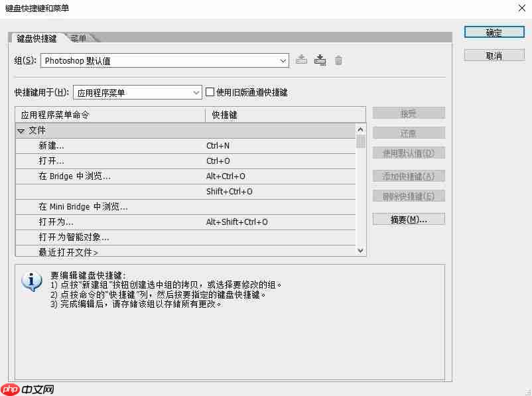Open the 摘要(M) summary dialog
Viewport: 532px width, 396px height.
(x=409, y=218)
